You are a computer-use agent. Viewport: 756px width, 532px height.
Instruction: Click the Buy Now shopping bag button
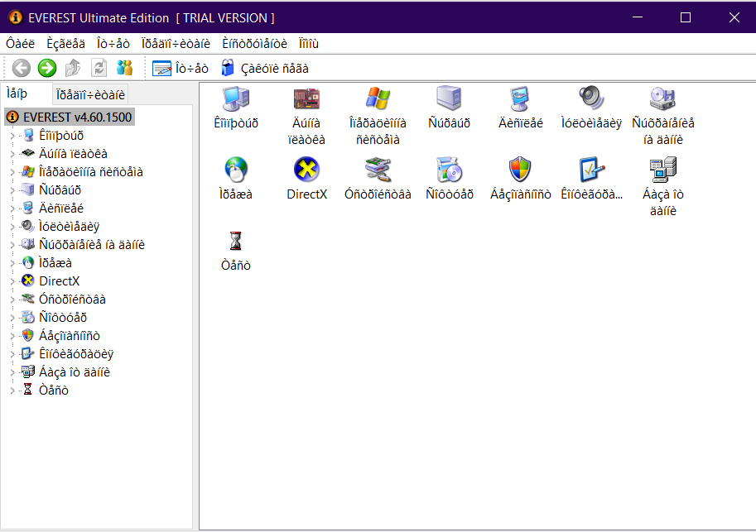tap(265, 69)
